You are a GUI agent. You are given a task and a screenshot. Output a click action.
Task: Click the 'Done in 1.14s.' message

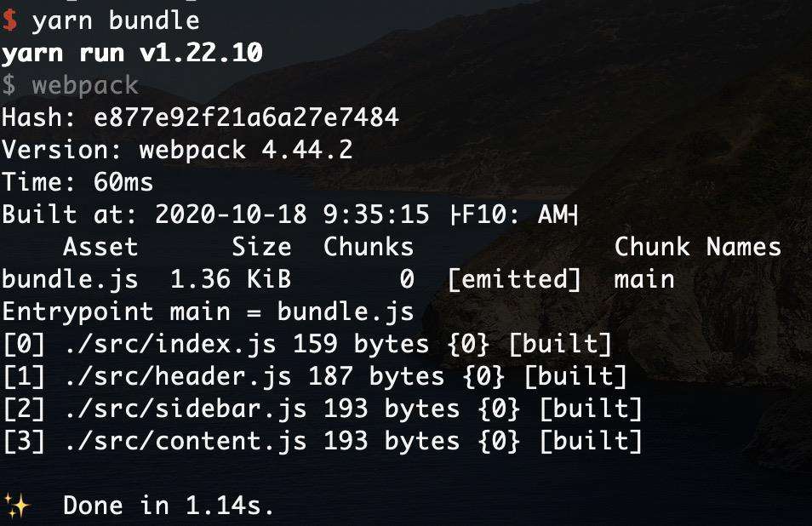pyautogui.click(x=169, y=506)
